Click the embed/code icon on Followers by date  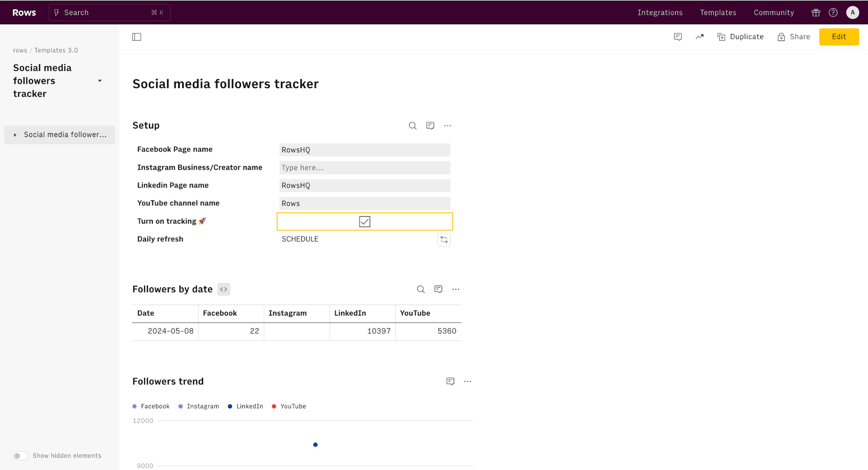[x=224, y=289]
